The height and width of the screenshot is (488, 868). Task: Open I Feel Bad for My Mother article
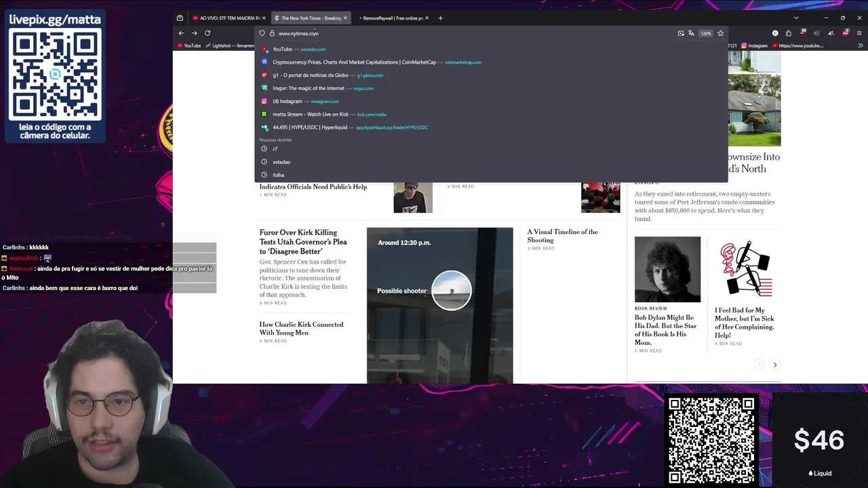click(744, 323)
